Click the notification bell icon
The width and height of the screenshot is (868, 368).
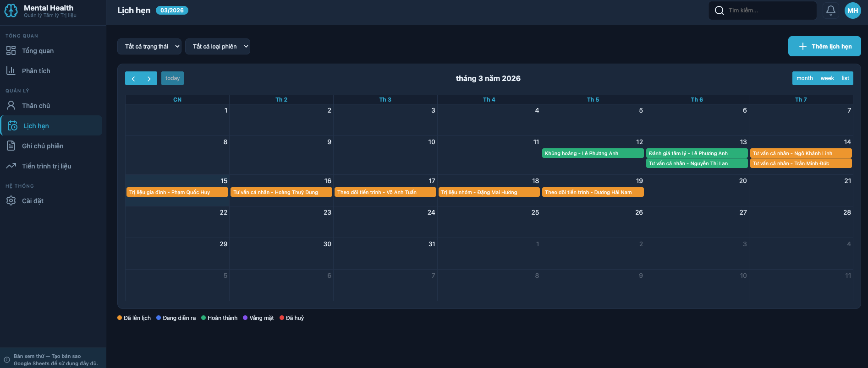coord(830,10)
